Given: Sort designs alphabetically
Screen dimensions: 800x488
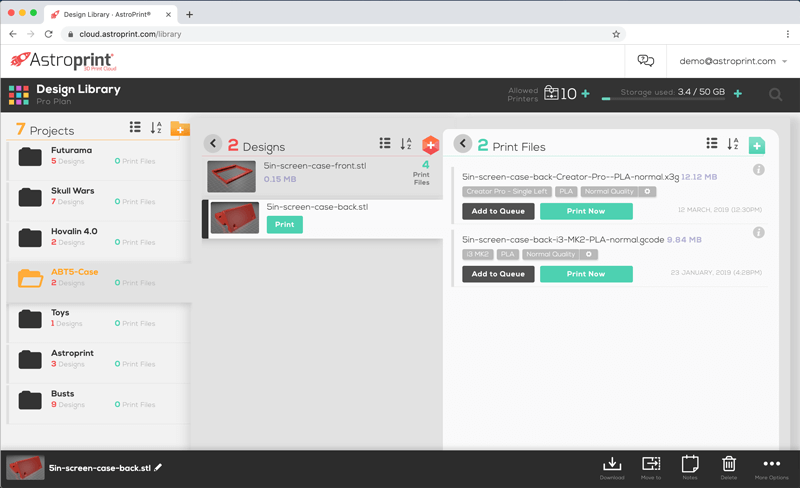Looking at the screenshot, I should [x=406, y=144].
